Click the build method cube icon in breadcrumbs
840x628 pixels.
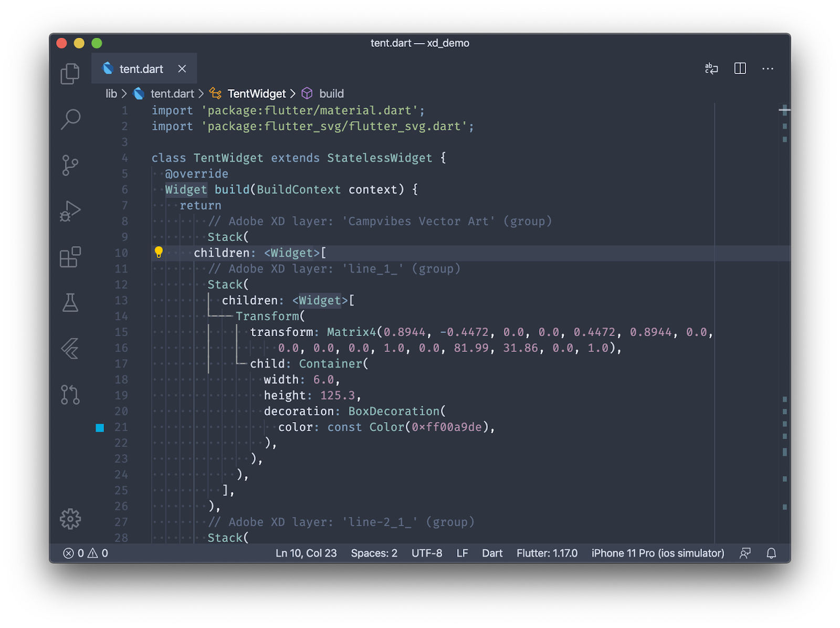307,93
